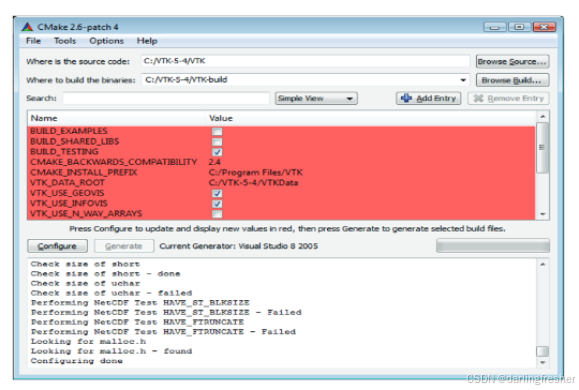The width and height of the screenshot is (579, 390).
Task: Select the CMAKE_BACKWARDS_COMPATIBILITY entry name
Action: pos(114,162)
